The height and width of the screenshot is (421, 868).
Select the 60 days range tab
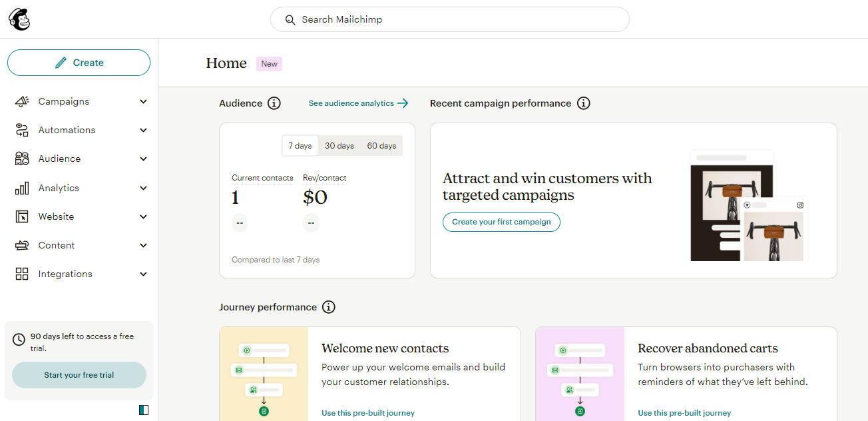coord(381,146)
